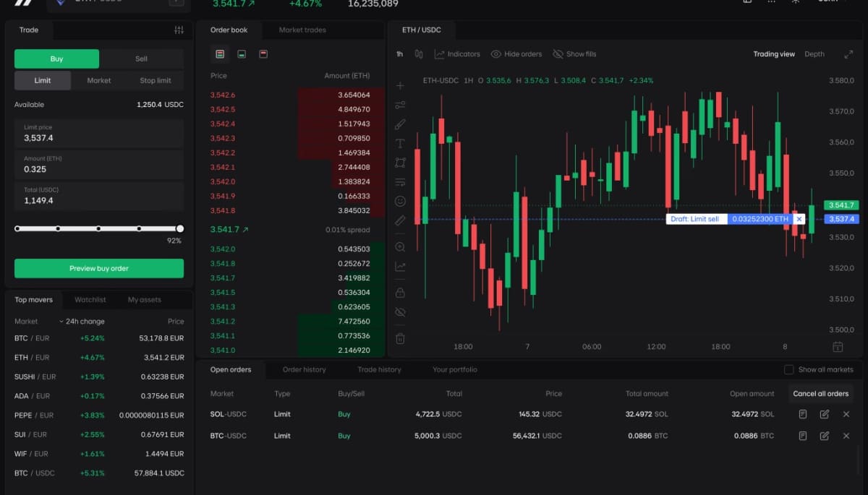Click Preview buy order button
Viewport: 868px width, 495px height.
pyautogui.click(x=99, y=268)
